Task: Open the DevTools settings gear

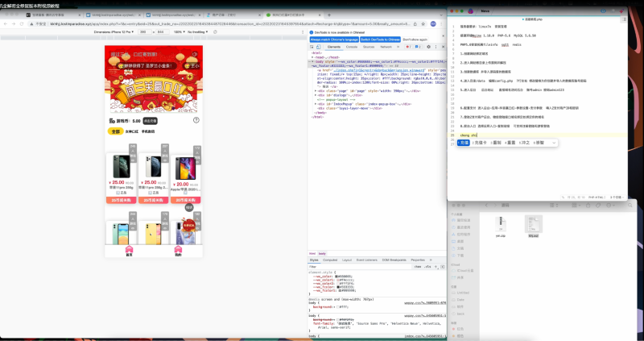Action: point(429,47)
